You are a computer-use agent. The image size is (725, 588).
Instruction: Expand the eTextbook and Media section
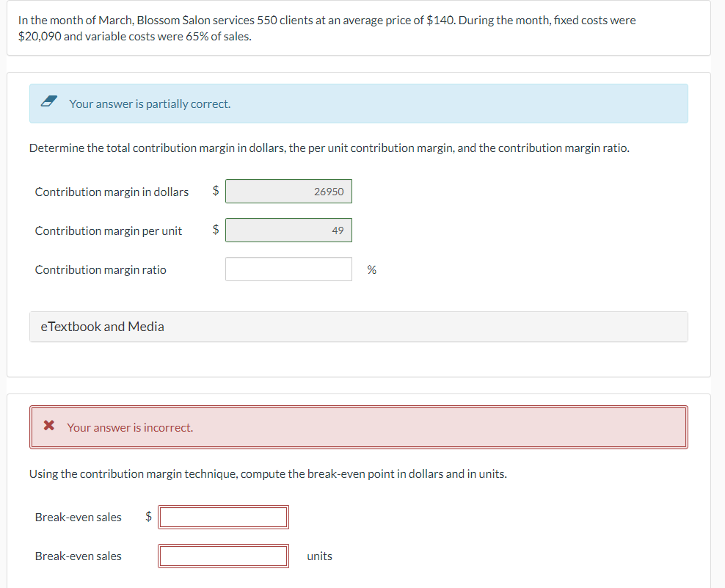coord(358,327)
